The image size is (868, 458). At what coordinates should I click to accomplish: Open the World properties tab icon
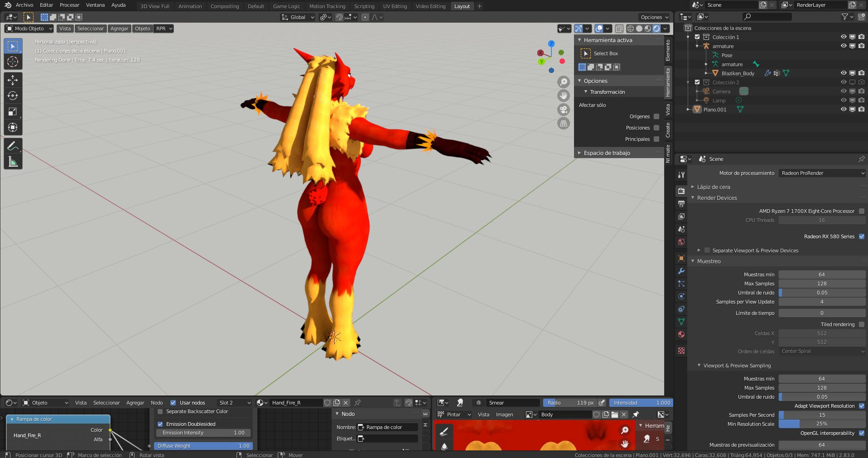click(x=681, y=242)
